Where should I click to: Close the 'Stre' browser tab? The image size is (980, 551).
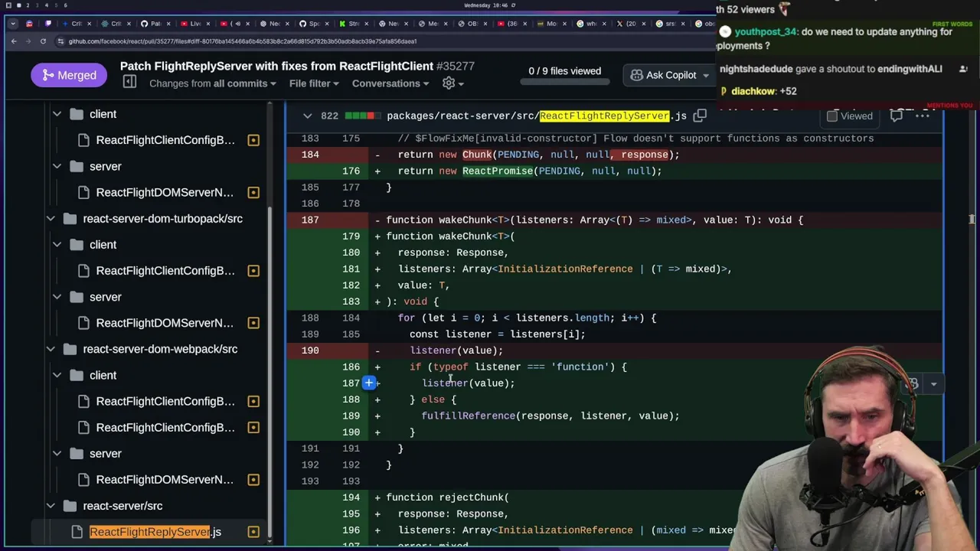point(368,24)
